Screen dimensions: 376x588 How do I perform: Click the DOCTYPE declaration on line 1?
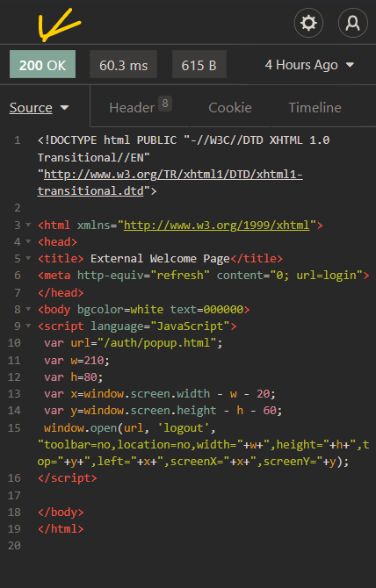[184, 166]
